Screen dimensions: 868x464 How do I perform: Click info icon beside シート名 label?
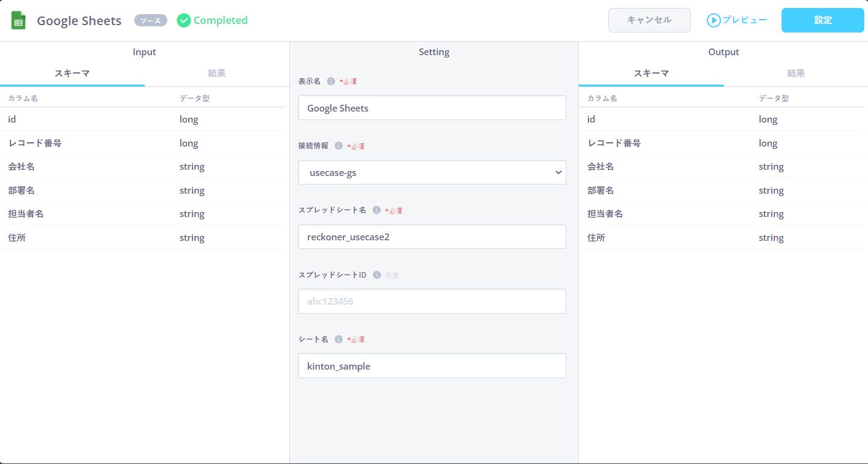(338, 339)
